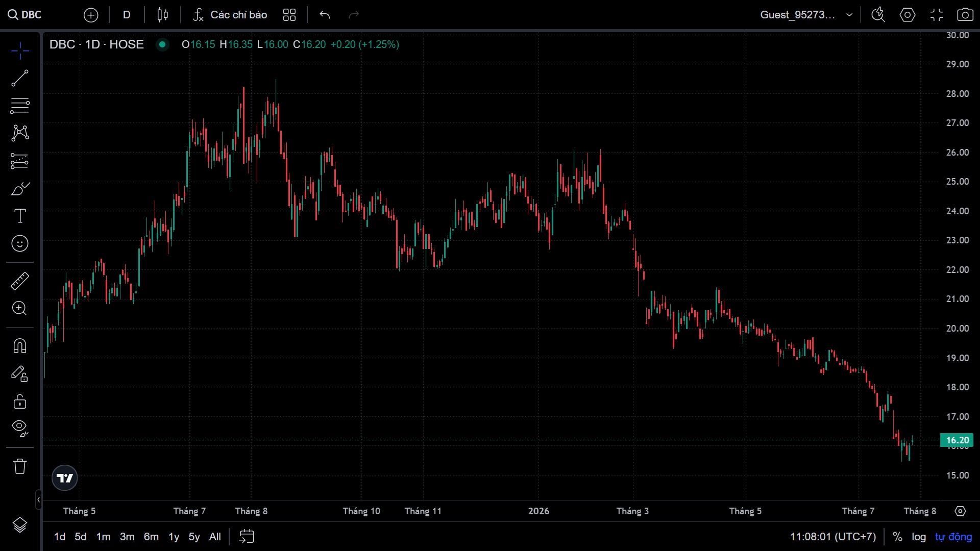Toggle magnet snap mode

click(20, 346)
